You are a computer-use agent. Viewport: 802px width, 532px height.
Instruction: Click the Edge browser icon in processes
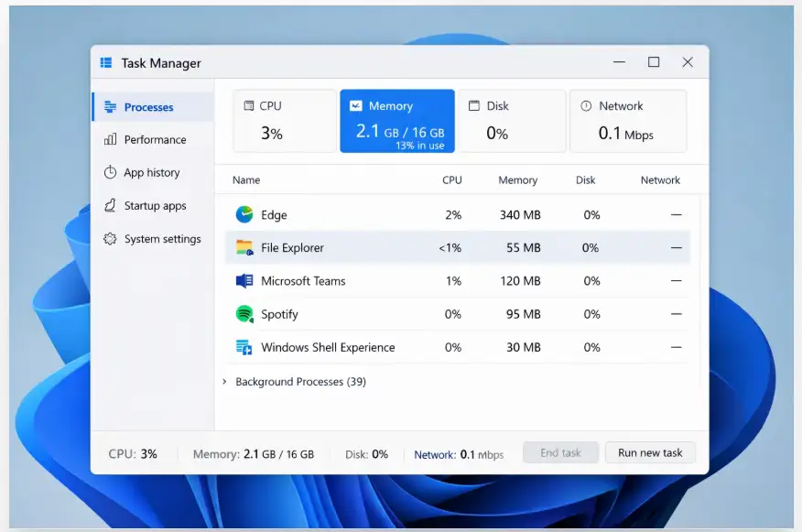pos(244,215)
